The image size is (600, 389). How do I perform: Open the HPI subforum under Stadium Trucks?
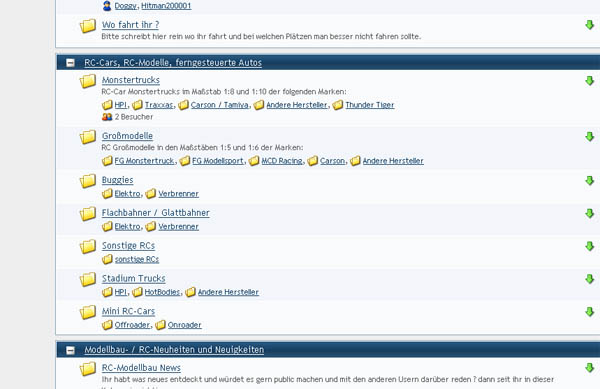click(121, 293)
